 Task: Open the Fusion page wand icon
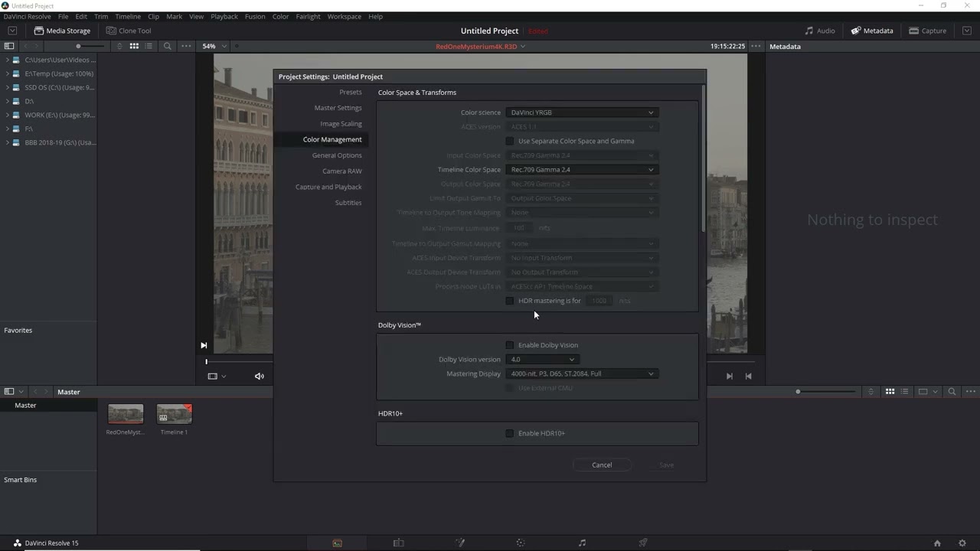pyautogui.click(x=460, y=543)
